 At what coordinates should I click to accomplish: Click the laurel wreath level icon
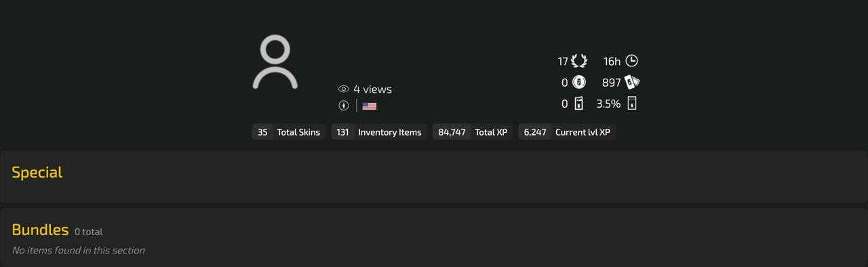[x=579, y=61]
